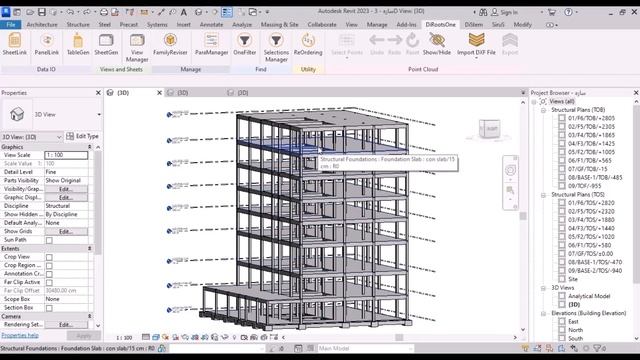Toggle Annotation Crop checkbox
Screen dimensions: 640x360
pyautogui.click(x=49, y=274)
